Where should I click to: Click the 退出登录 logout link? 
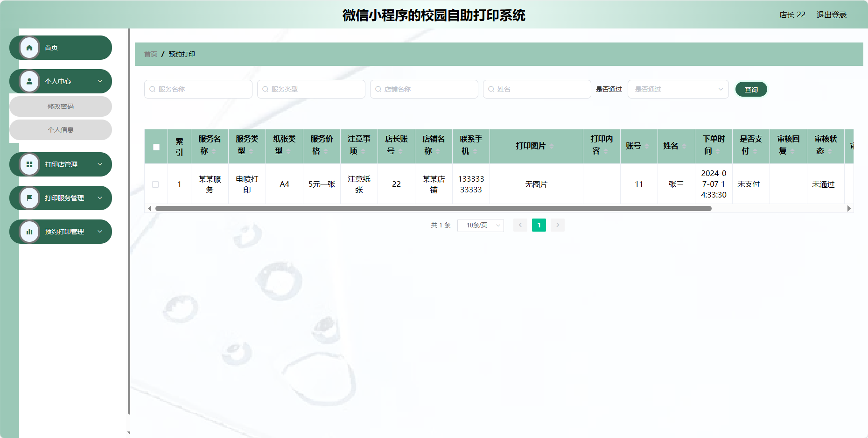point(832,15)
